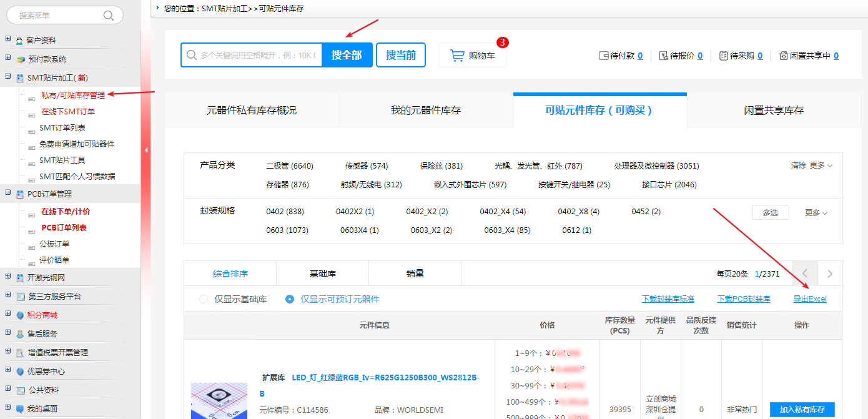
Task: Go to next page arrow
Action: click(x=830, y=274)
